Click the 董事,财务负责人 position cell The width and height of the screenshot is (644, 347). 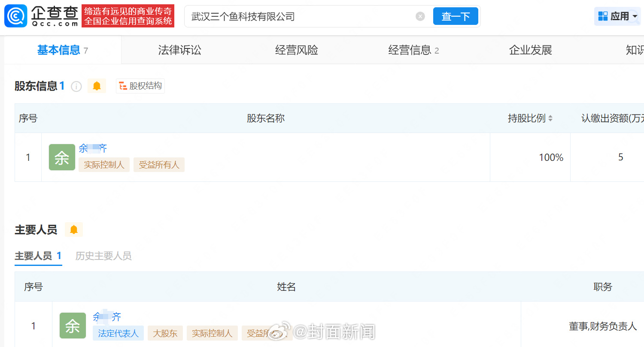603,326
